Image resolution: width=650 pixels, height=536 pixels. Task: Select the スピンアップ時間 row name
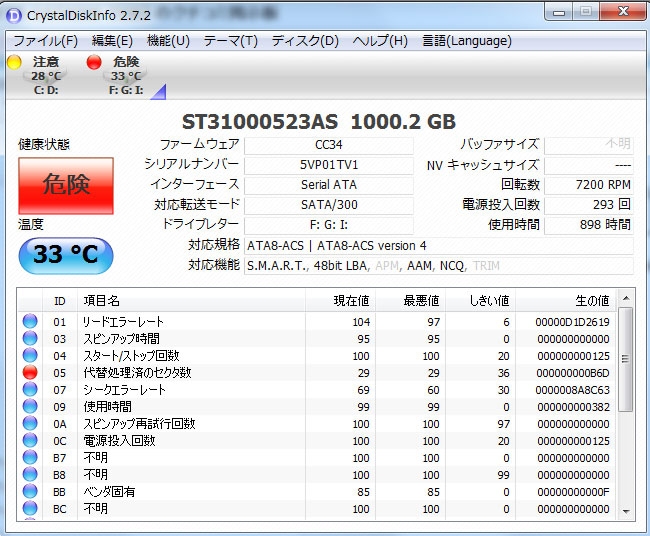coord(121,339)
